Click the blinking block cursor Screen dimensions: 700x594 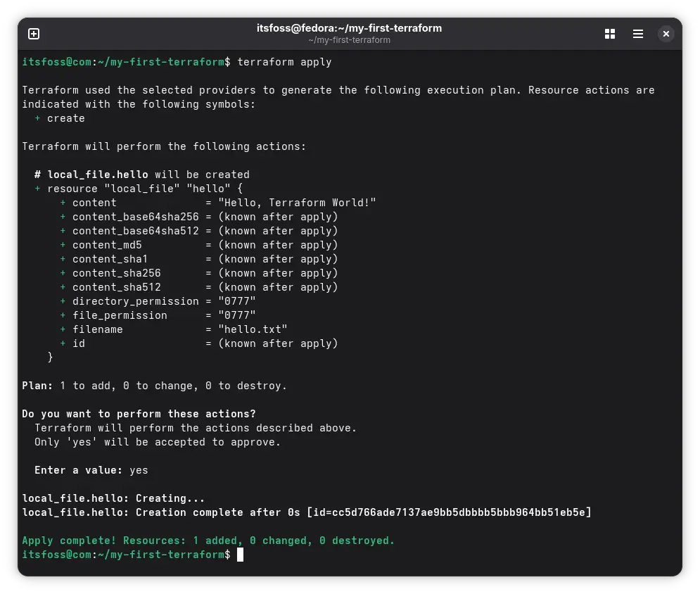pyautogui.click(x=240, y=555)
